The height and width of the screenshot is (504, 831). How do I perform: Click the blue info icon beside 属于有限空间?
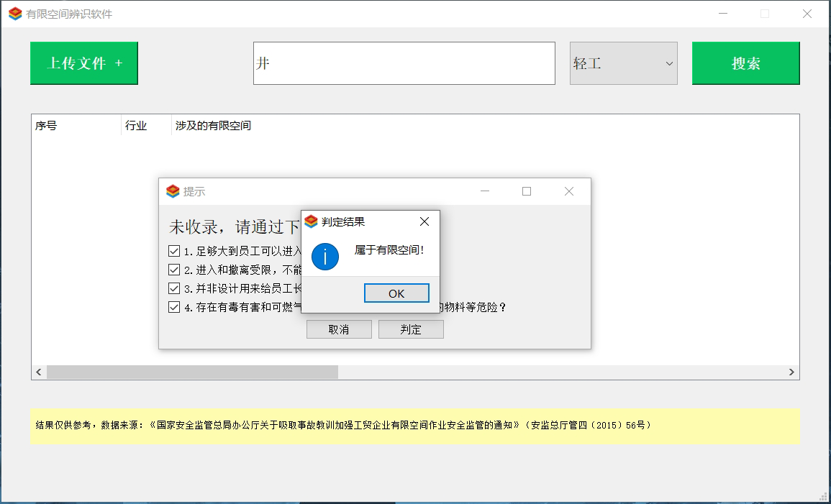[324, 257]
